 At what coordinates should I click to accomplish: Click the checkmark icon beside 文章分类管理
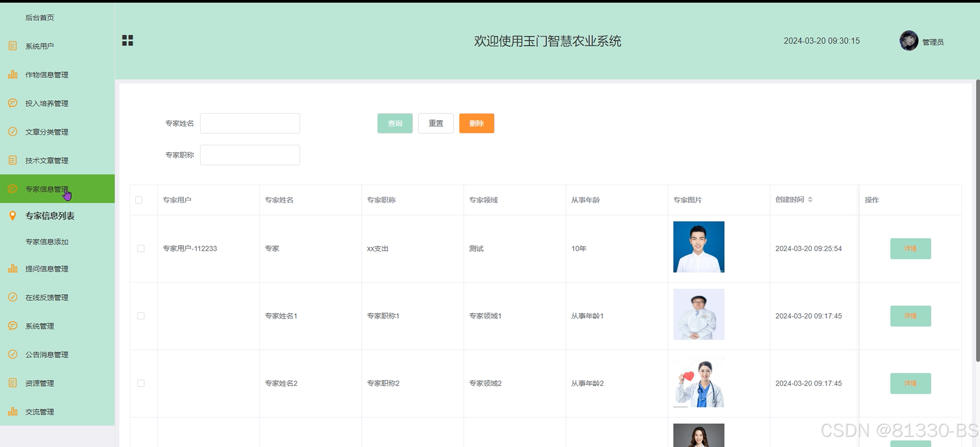click(x=13, y=132)
